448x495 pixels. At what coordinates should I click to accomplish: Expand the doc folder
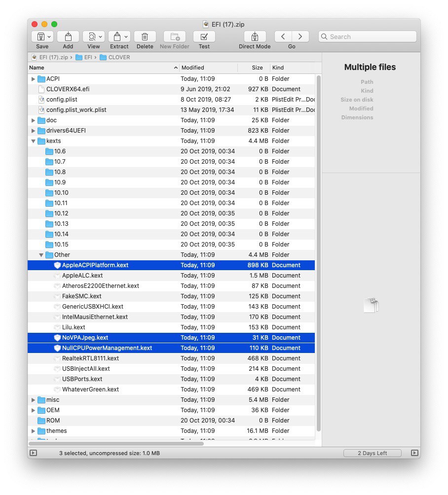(x=33, y=120)
